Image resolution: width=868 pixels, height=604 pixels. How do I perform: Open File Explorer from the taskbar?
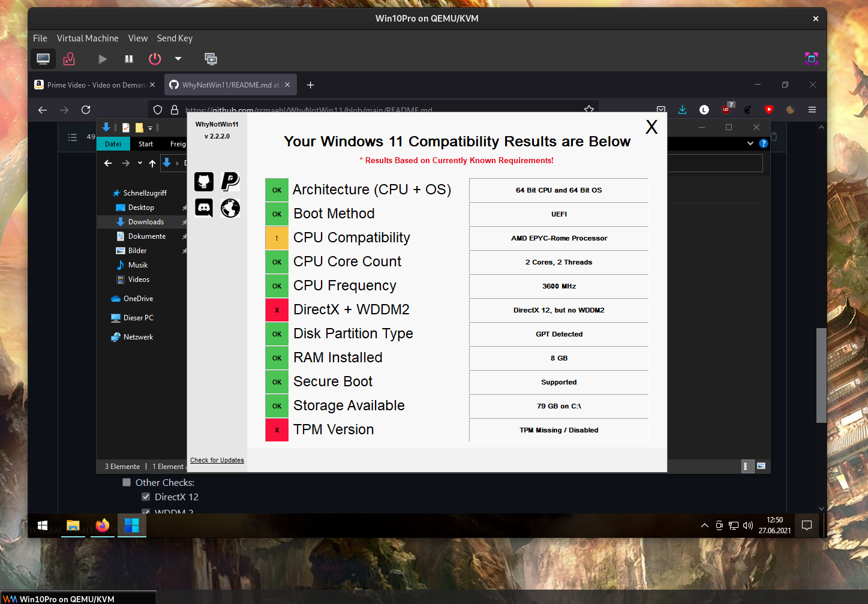73,525
